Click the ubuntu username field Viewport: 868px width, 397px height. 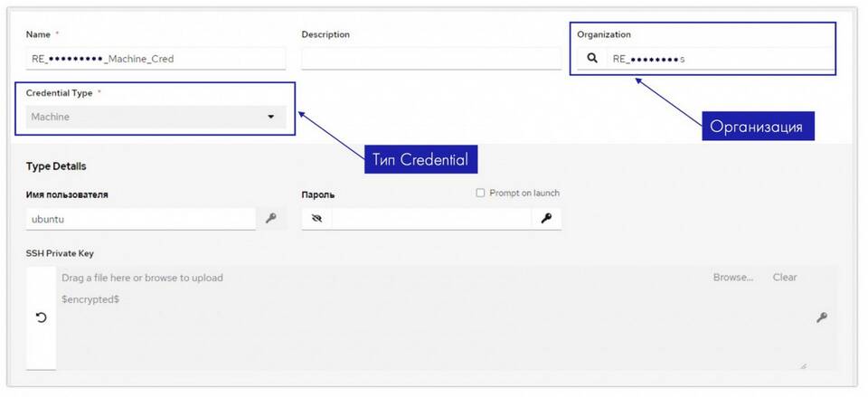click(x=141, y=219)
